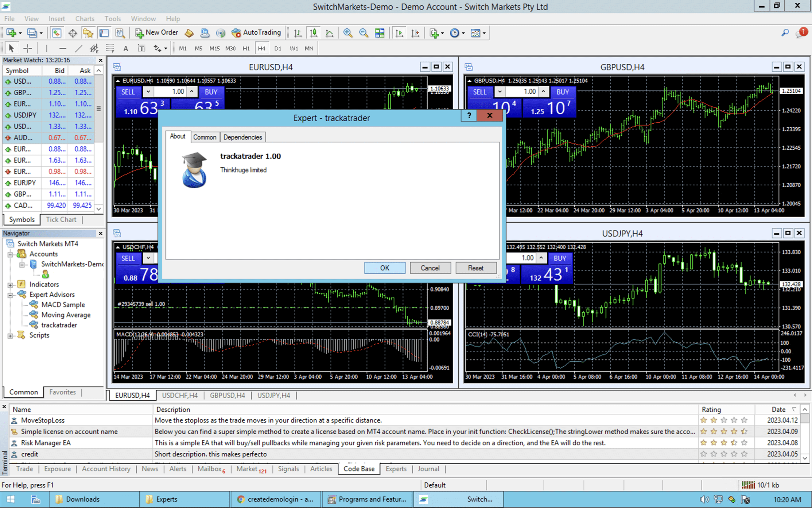The width and height of the screenshot is (812, 508).
Task: Expand the Scripts tree node
Action: pos(10,335)
